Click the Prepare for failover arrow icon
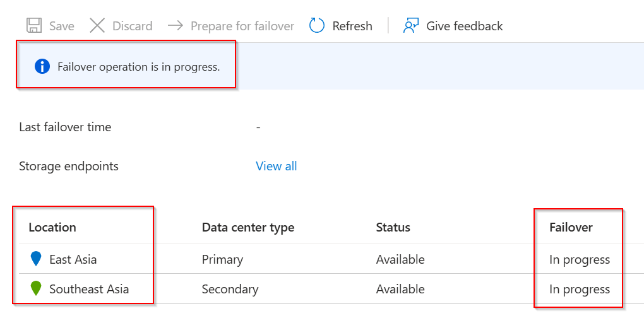 click(176, 26)
